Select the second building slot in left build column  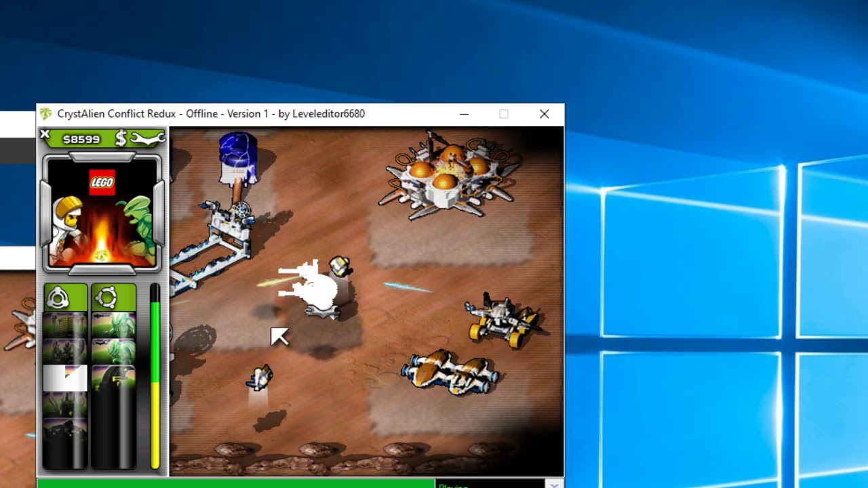click(66, 352)
